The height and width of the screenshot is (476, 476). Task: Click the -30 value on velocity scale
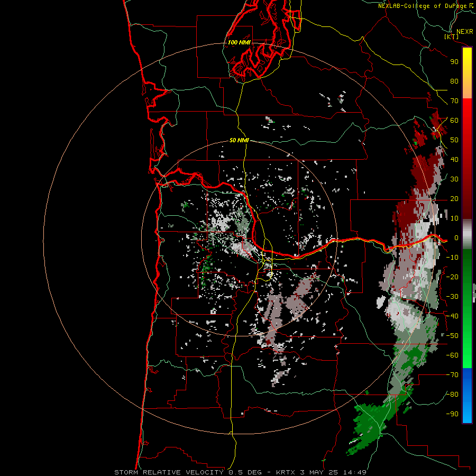pos(452,297)
